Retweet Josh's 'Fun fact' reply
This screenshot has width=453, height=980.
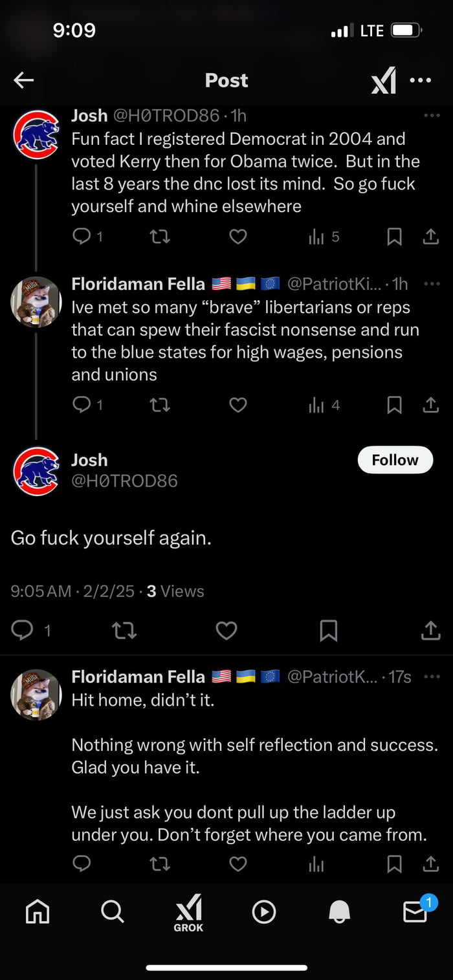coord(160,237)
